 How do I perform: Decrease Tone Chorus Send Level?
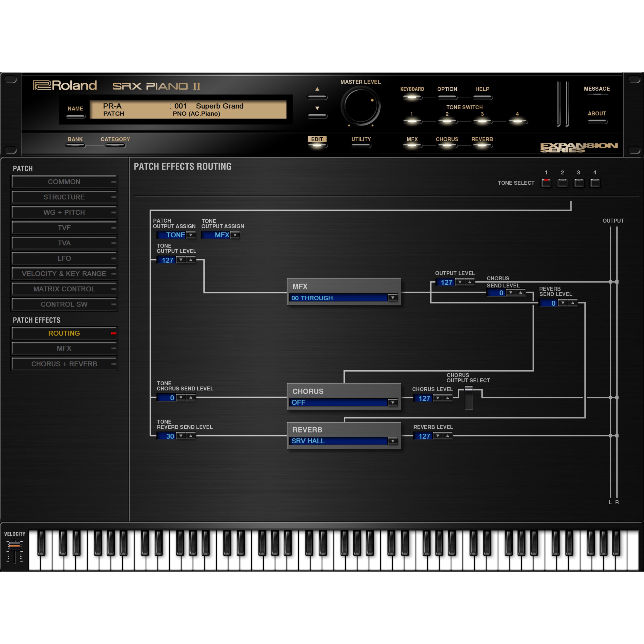(181, 397)
